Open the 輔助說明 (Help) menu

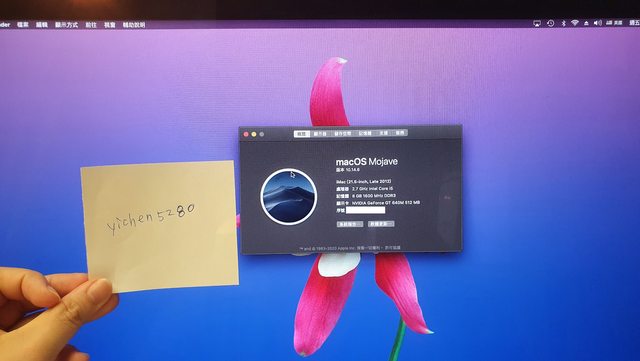tap(134, 25)
